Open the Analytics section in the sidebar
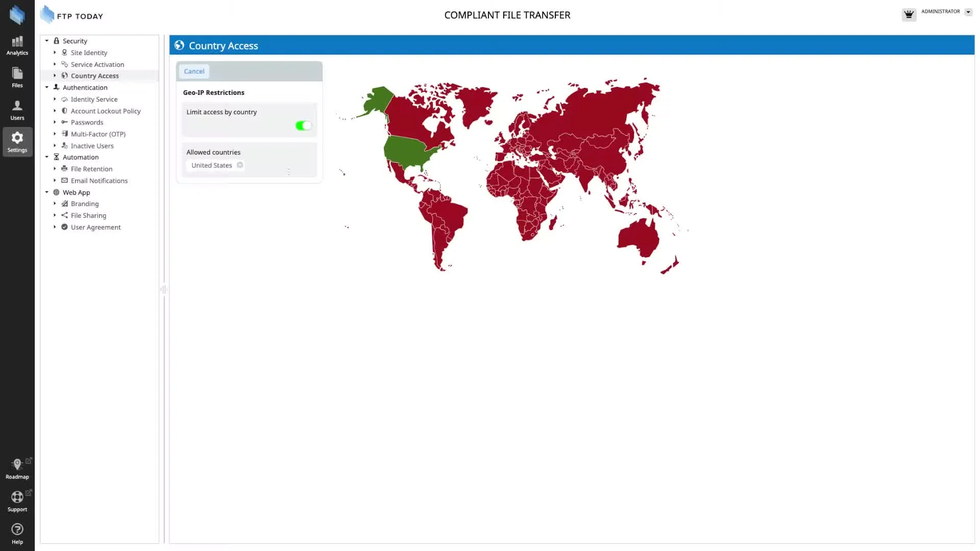 [17, 45]
